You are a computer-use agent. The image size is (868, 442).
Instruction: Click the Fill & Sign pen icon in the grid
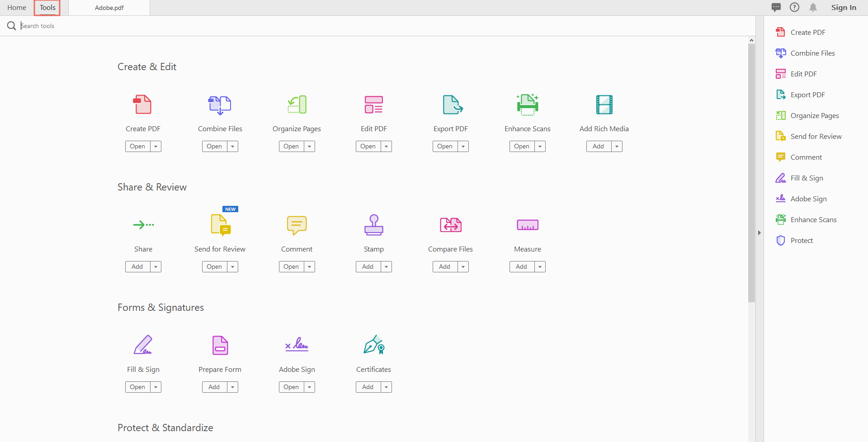coord(143,345)
